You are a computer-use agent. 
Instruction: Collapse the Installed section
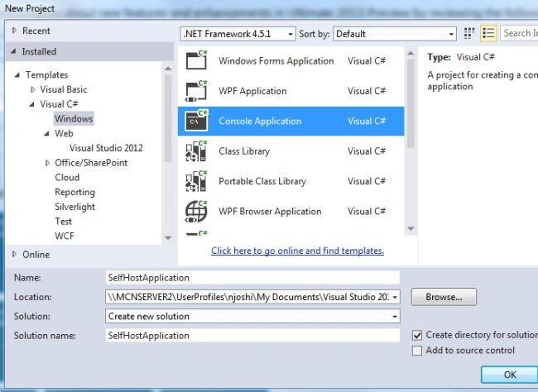(x=13, y=51)
